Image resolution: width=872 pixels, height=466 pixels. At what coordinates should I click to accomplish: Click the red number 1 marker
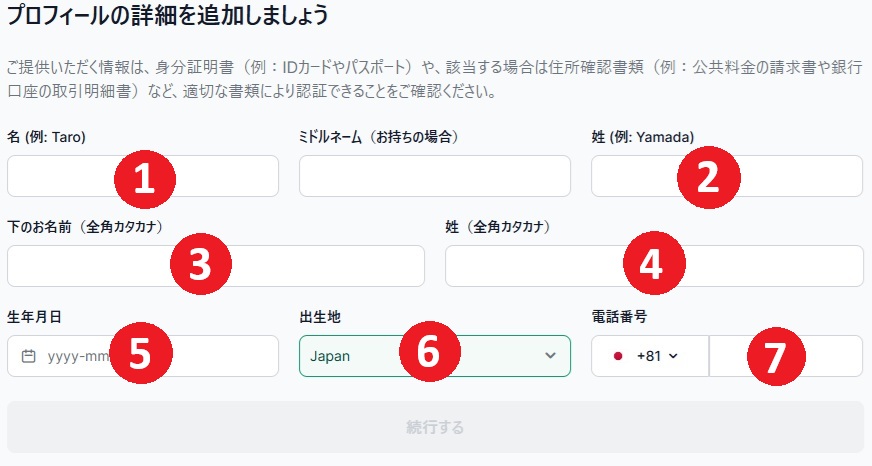click(x=145, y=179)
